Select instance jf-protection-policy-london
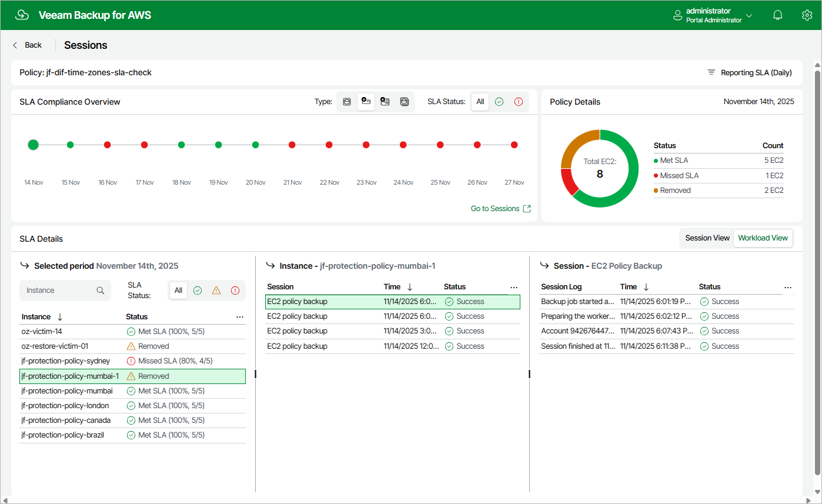The width and height of the screenshot is (822, 504). point(132,406)
